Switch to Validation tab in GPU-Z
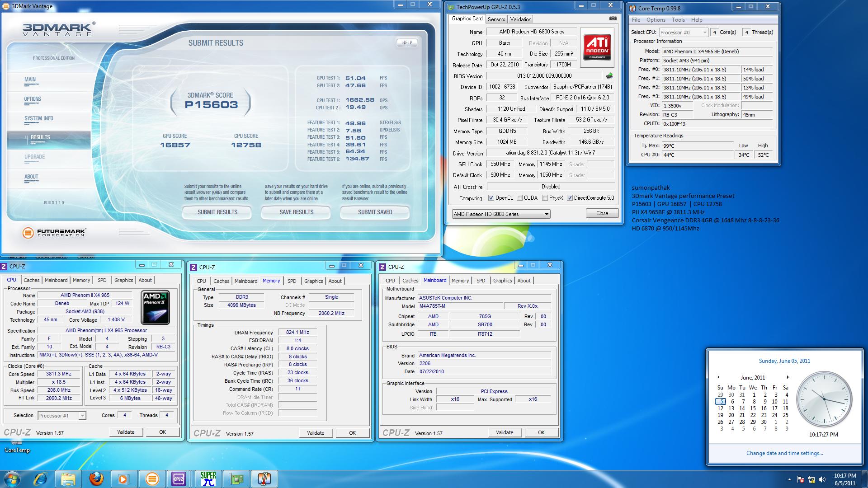This screenshot has width=868, height=488. [520, 19]
